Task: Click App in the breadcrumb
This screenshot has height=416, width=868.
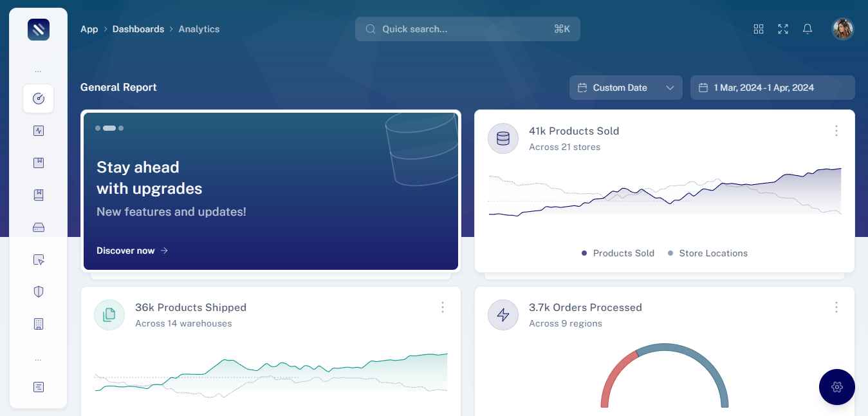Action: [x=89, y=29]
